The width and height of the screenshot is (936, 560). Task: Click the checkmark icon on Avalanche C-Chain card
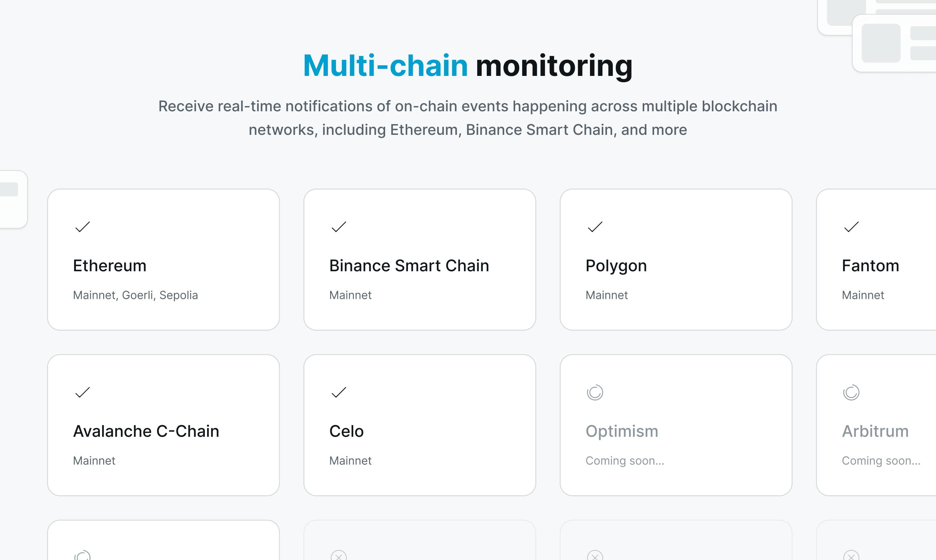pos(82,392)
